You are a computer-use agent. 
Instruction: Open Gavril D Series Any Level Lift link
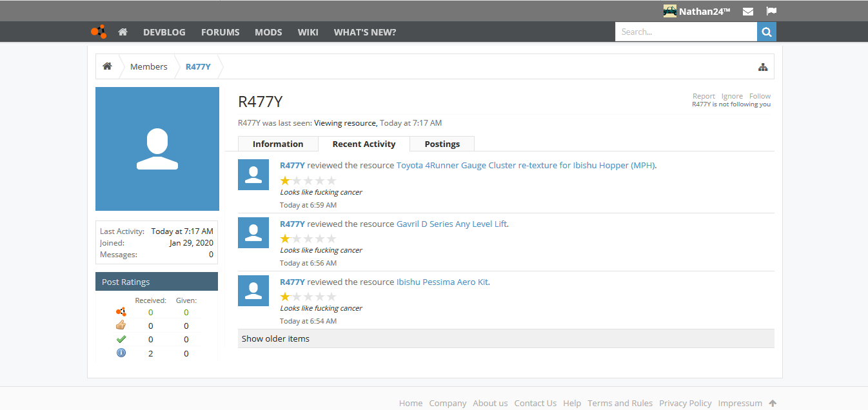coord(451,224)
